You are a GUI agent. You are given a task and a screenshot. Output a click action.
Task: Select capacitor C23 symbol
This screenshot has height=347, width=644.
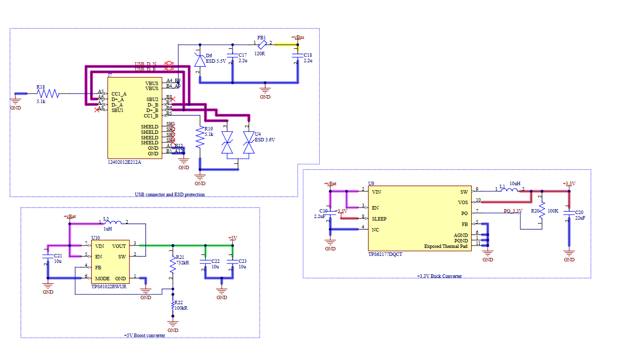232,261
